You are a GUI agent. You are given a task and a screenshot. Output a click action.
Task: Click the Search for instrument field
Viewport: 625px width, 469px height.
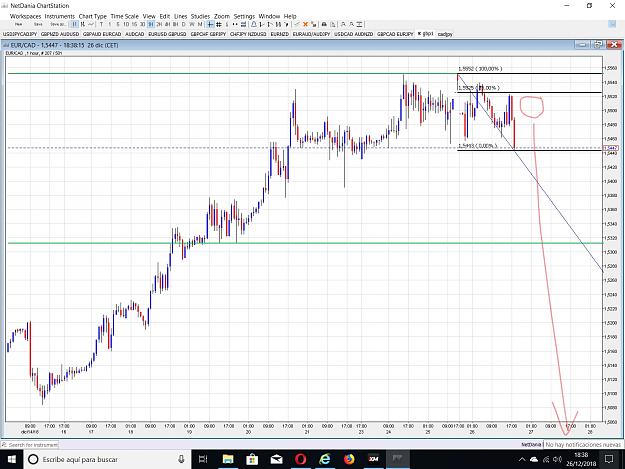[30, 444]
